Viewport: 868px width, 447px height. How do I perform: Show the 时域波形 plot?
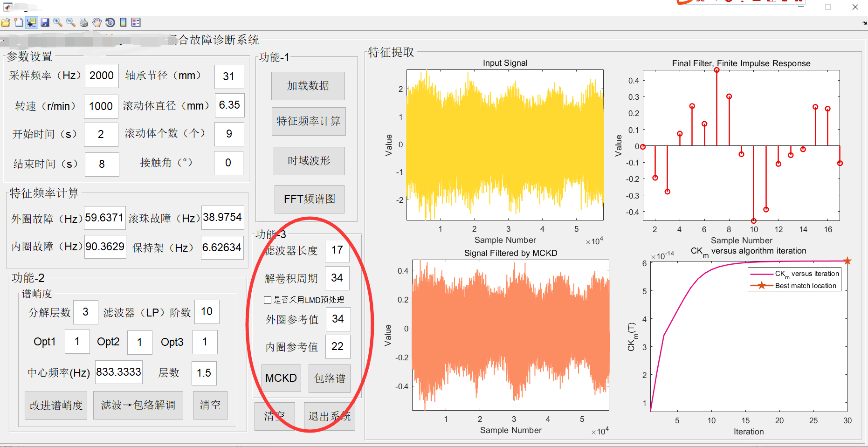tap(309, 161)
